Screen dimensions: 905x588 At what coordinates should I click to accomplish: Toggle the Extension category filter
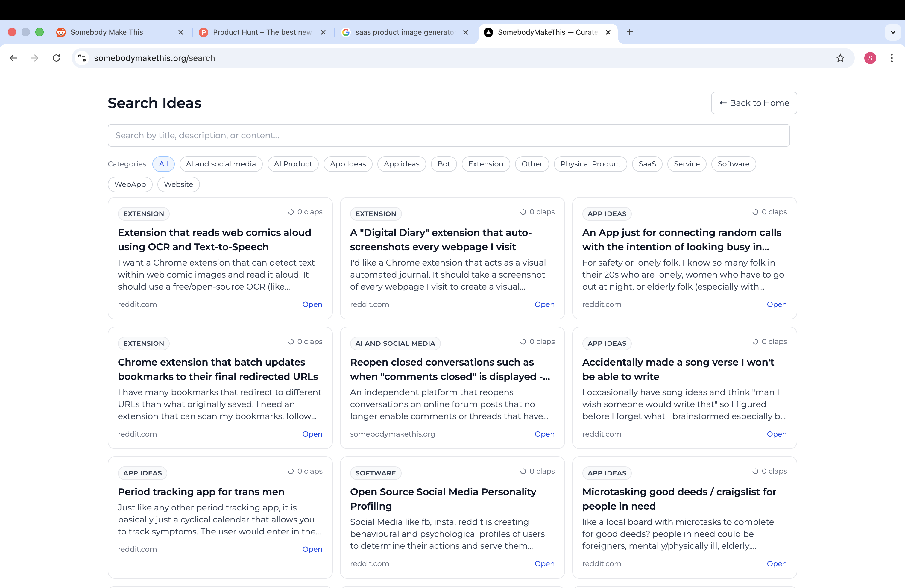[x=485, y=164]
